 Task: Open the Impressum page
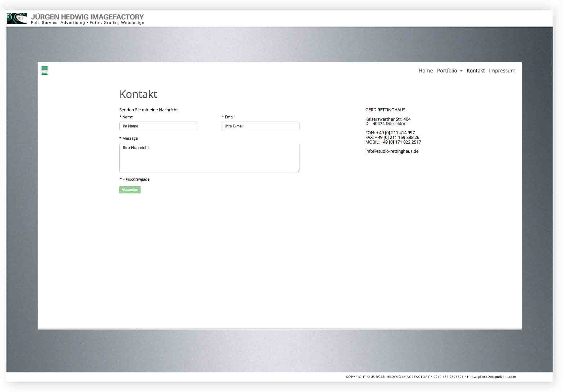(502, 71)
